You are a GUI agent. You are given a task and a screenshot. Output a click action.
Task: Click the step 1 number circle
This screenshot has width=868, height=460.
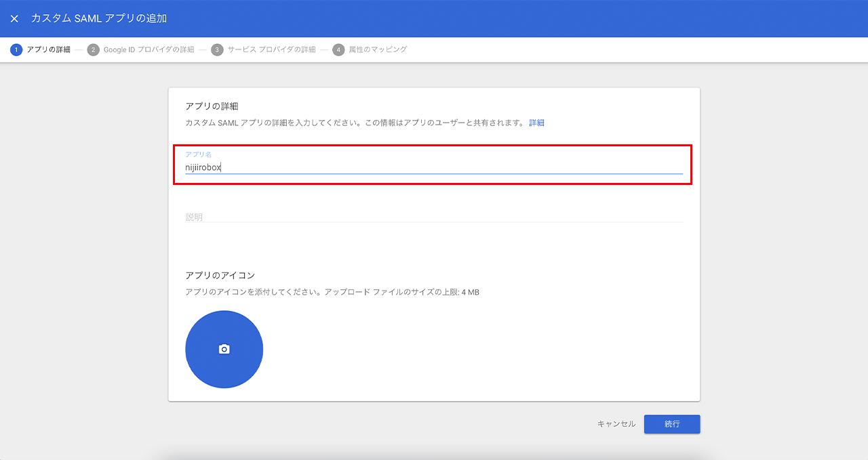pos(16,49)
